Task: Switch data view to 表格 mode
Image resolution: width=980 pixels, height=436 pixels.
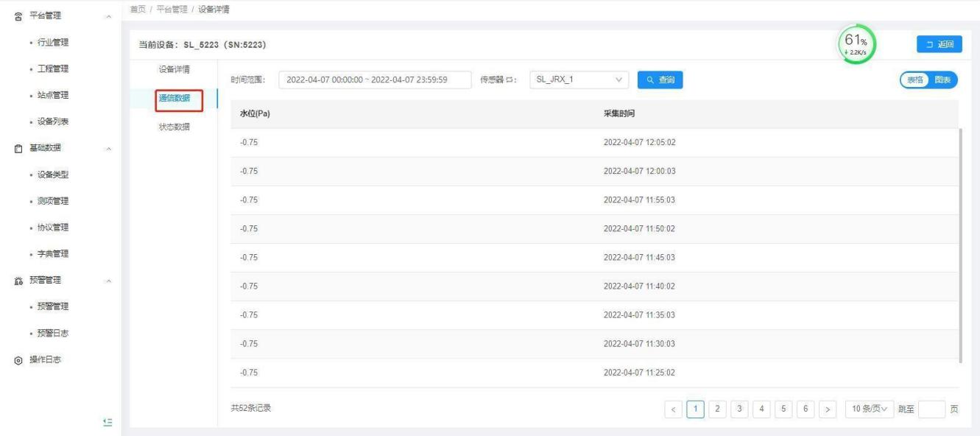Action: [914, 80]
